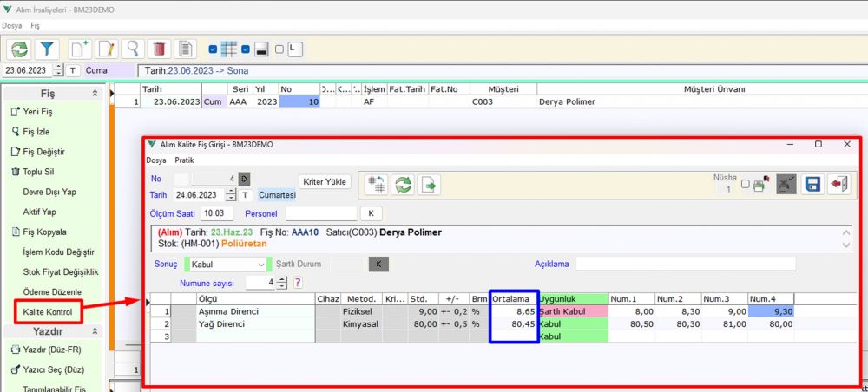Save quality form with floppy disk icon
Image resolution: width=868 pixels, height=392 pixels.
pos(813,184)
